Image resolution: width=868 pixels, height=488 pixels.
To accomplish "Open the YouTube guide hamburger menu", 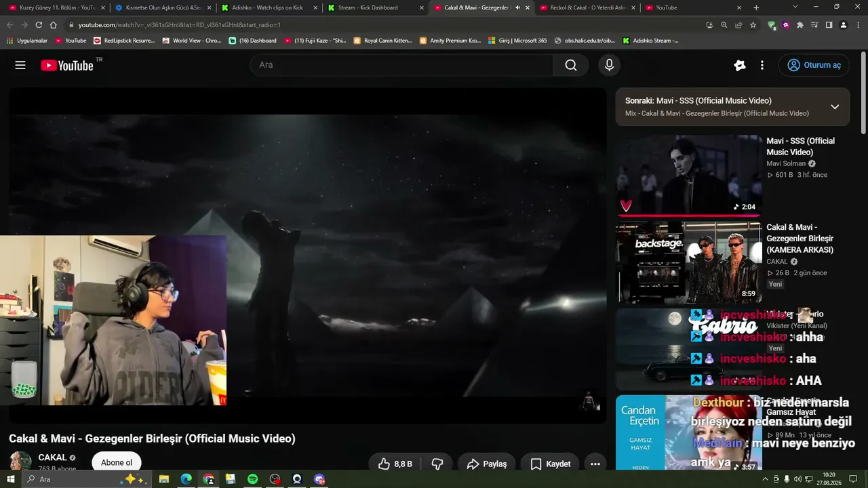I will (20, 65).
